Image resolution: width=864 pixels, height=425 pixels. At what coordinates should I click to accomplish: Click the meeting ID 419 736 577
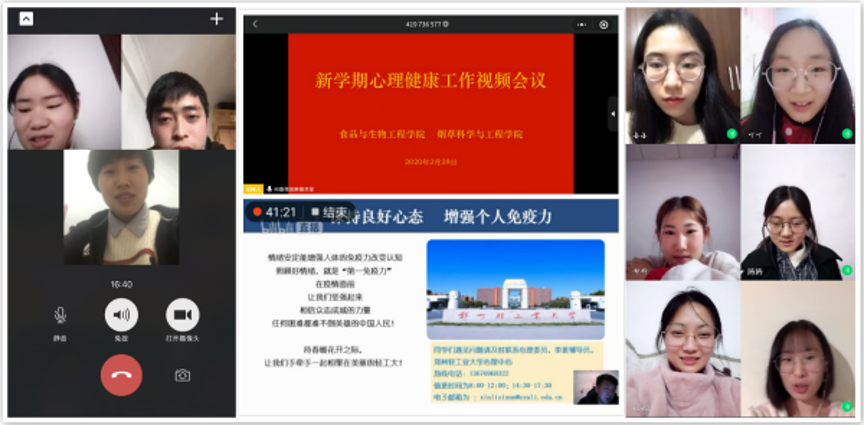(426, 24)
